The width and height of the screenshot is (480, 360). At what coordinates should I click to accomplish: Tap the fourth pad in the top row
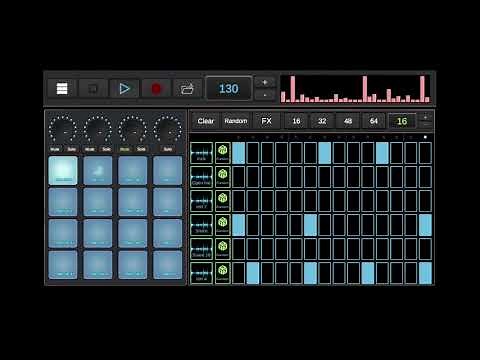coord(168,170)
